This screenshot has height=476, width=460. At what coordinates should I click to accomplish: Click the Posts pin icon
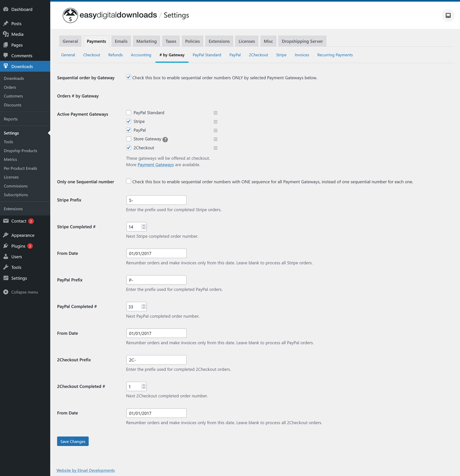(x=6, y=23)
